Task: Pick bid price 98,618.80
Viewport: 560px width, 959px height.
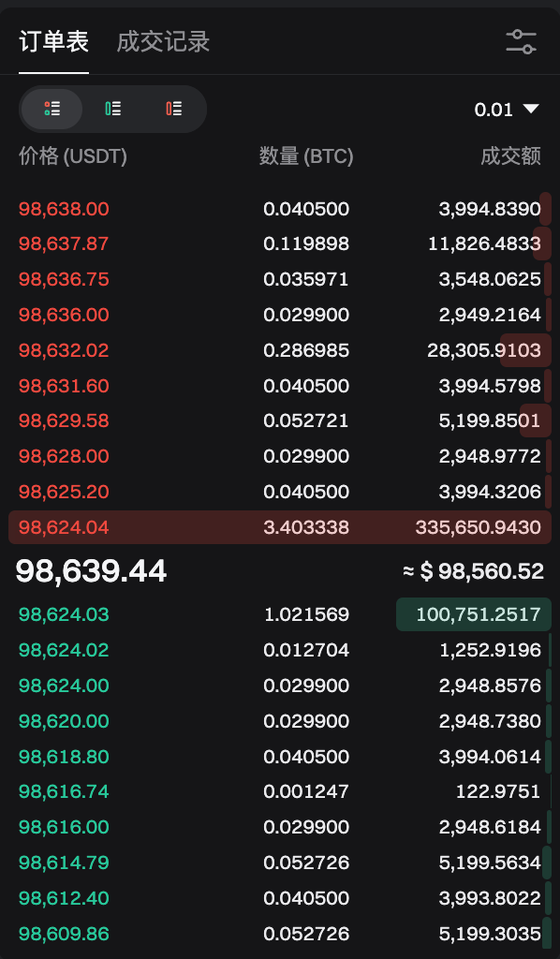Action: click(64, 757)
